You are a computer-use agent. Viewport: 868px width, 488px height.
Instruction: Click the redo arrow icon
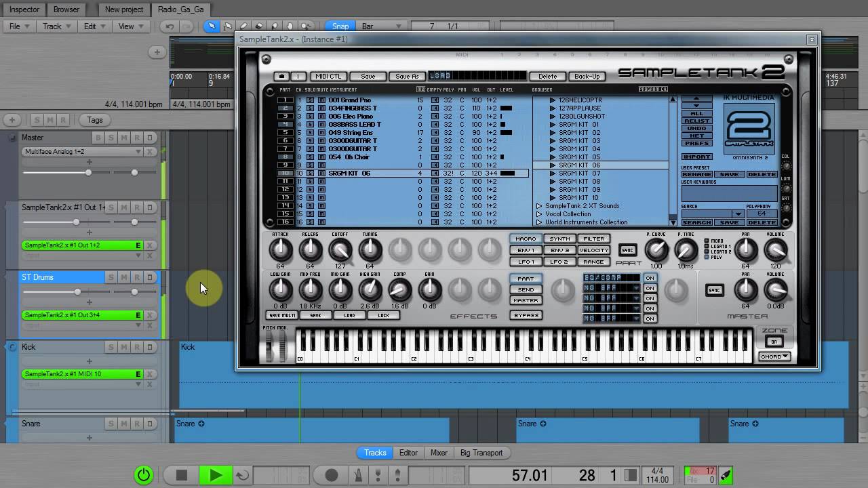coord(186,26)
